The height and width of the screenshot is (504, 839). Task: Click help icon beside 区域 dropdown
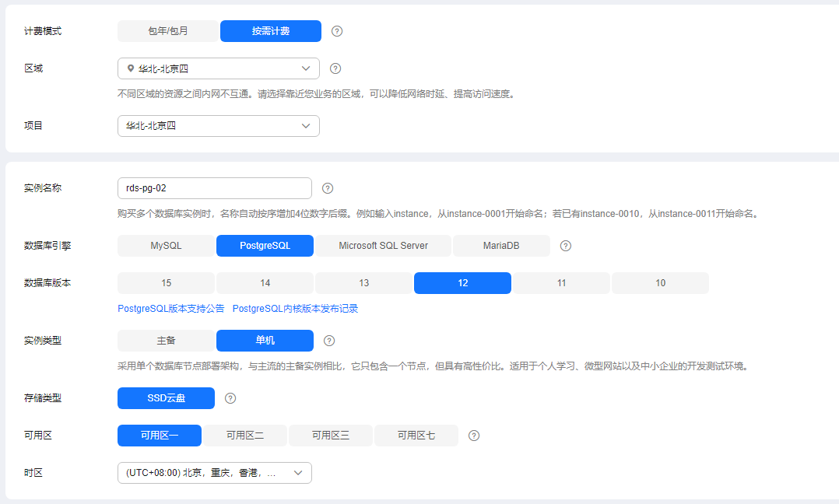(335, 68)
